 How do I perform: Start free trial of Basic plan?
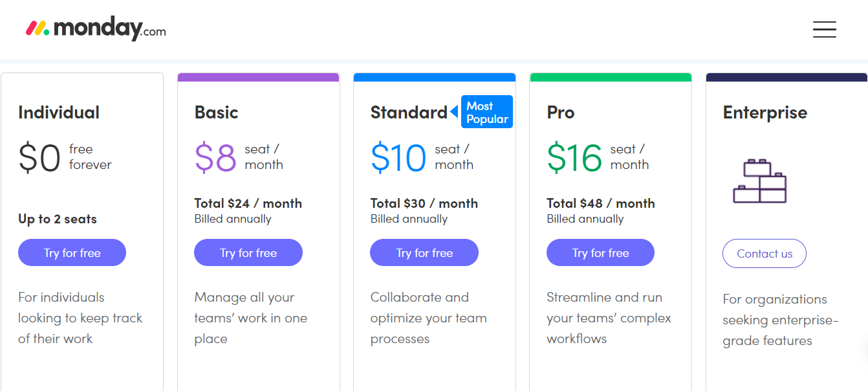click(x=248, y=252)
